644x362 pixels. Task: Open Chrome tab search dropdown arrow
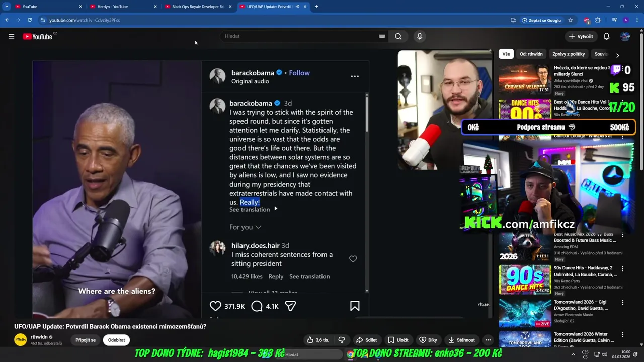7,7
